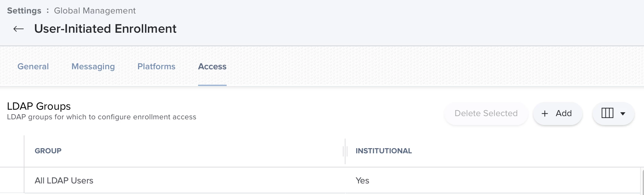The width and height of the screenshot is (644, 195).
Task: Add a new LDAP group
Action: (x=557, y=114)
